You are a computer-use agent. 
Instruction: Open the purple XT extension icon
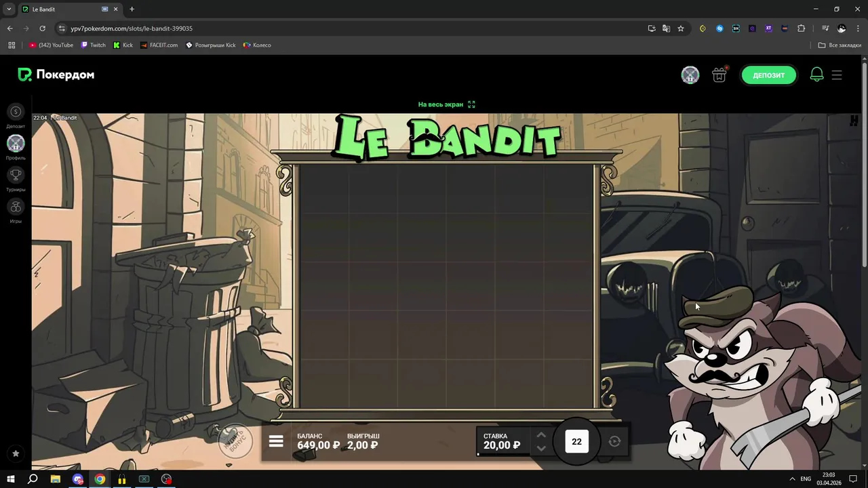click(x=768, y=28)
